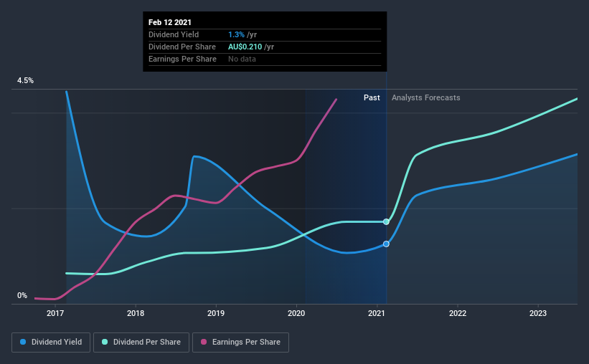Select the 2020 x-axis label
This screenshot has height=364, width=589.
point(296,313)
